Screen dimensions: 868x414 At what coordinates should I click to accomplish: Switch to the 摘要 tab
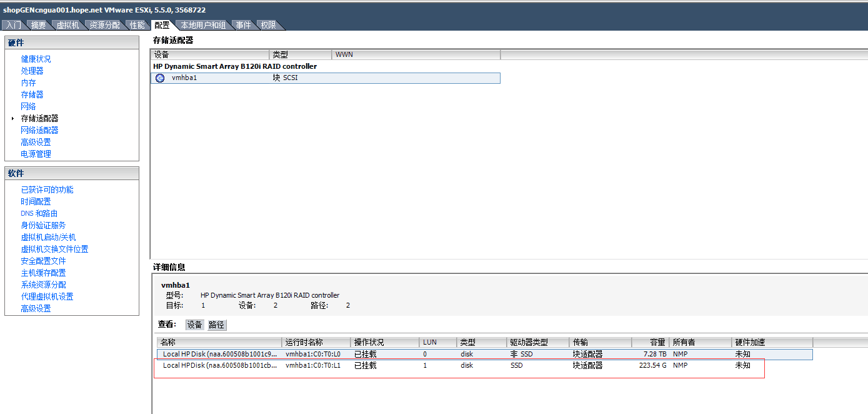pos(39,25)
